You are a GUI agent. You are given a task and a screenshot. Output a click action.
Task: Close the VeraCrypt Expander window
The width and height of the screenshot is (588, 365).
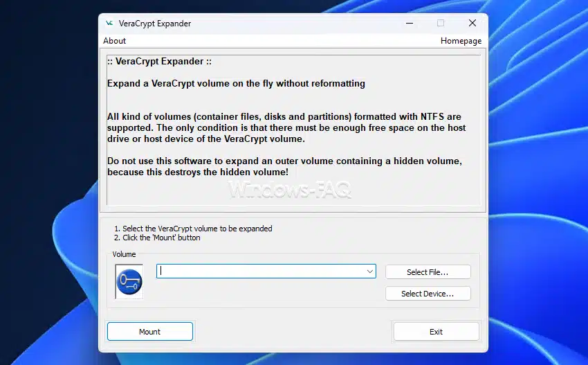[472, 24]
